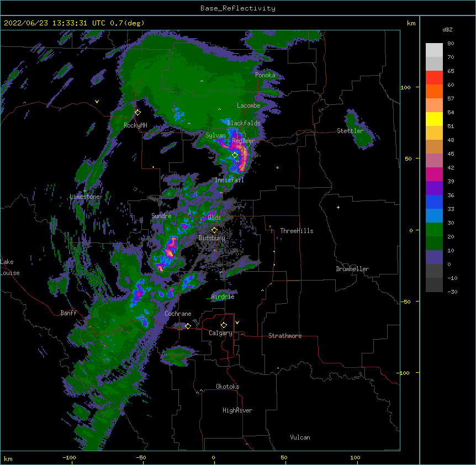The height and width of the screenshot is (465, 476).
Task: Click the RockyMH label
Action: click(135, 125)
